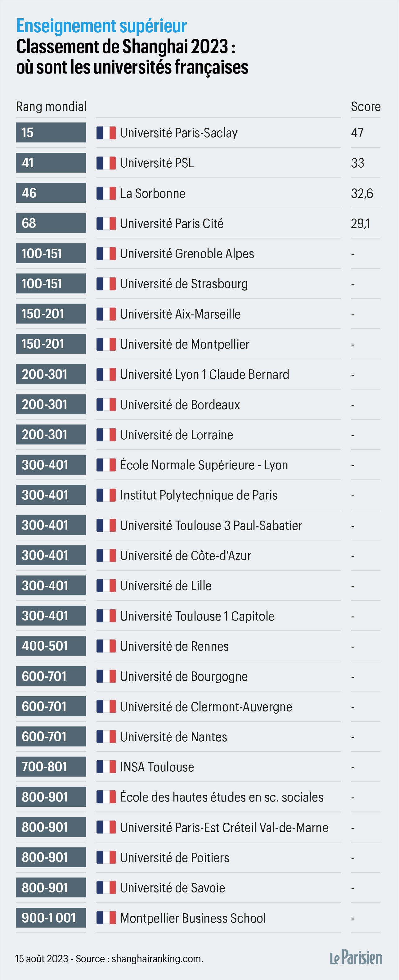399x980 pixels.
Task: Click the "Rang mondial" column header
Action: 52,106
